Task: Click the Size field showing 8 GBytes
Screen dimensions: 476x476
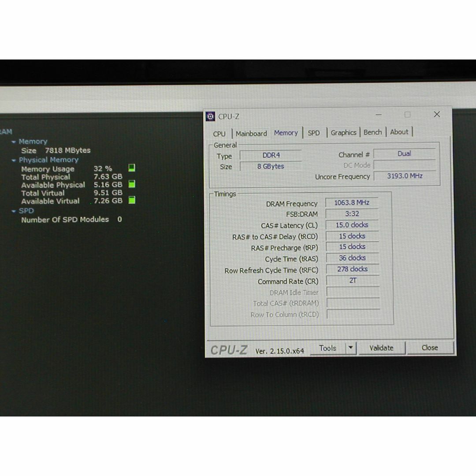Action: coord(271,166)
